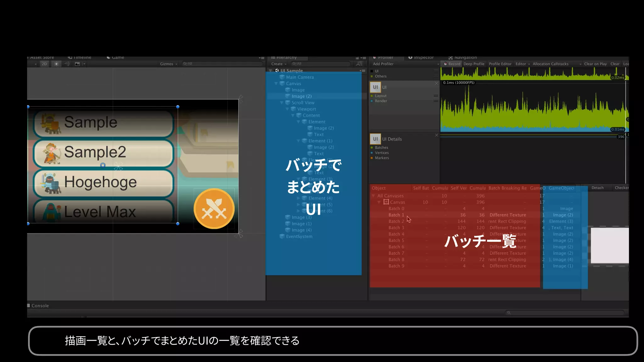
Task: Click the batch preview thumbnail
Action: (x=610, y=245)
